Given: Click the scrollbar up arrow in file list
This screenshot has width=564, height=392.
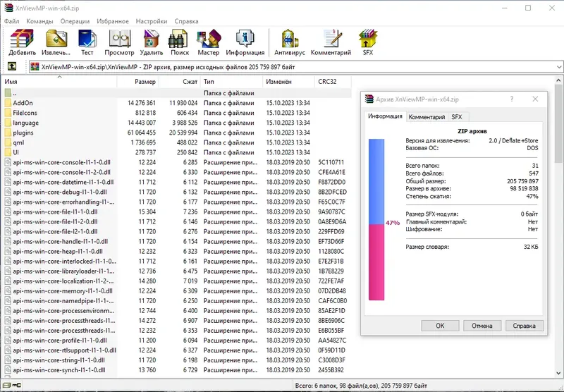Looking at the screenshot, I should coord(558,80).
